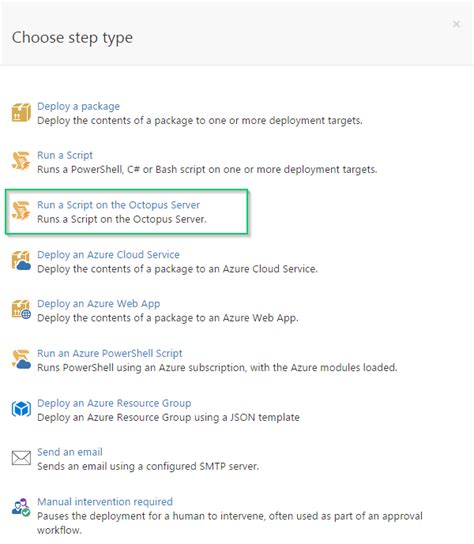474x544 pixels.
Task: Select Deploy an Azure Web App link
Action: tap(99, 304)
